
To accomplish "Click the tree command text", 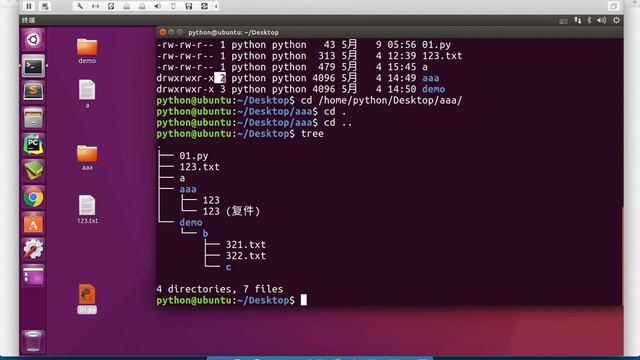I will click(x=312, y=133).
